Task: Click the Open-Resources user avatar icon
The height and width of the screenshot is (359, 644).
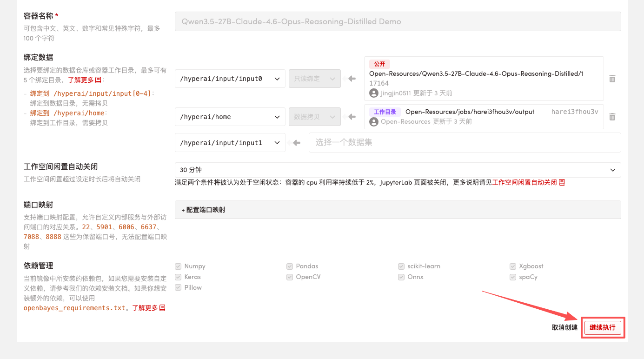Action: click(373, 121)
